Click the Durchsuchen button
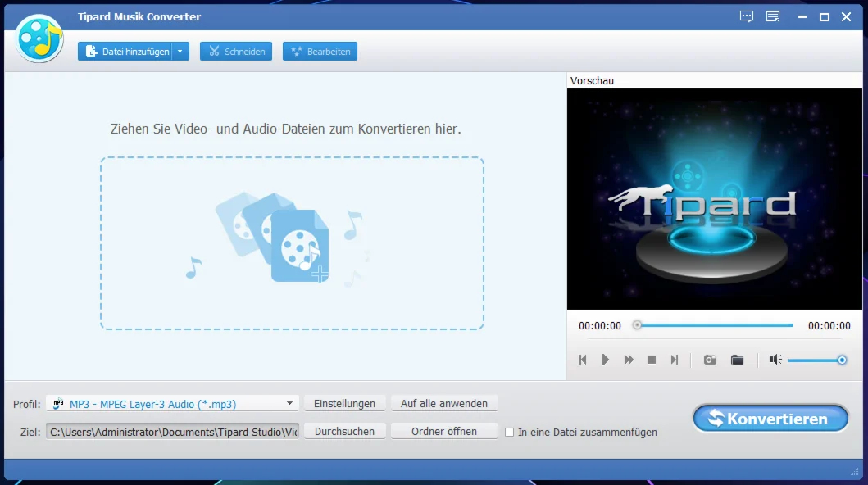868x485 pixels. [344, 432]
